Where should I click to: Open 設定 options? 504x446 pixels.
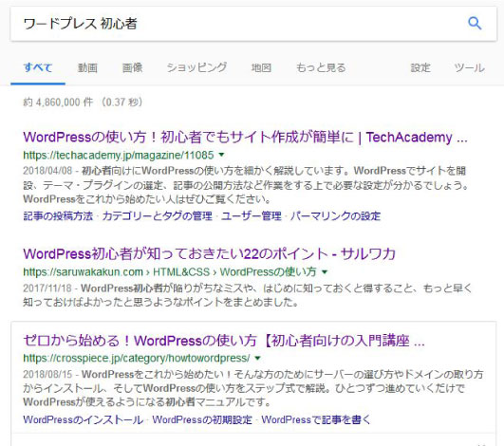coord(420,67)
